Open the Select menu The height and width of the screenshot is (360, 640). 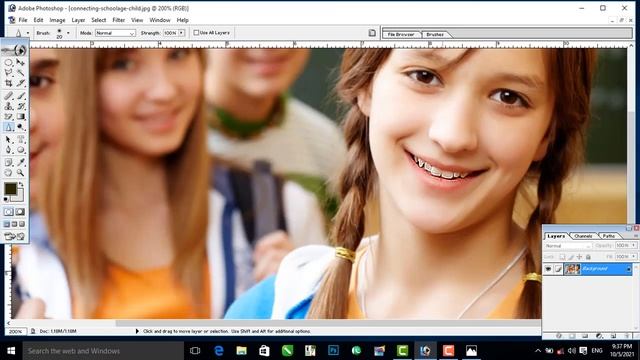[x=98, y=20]
